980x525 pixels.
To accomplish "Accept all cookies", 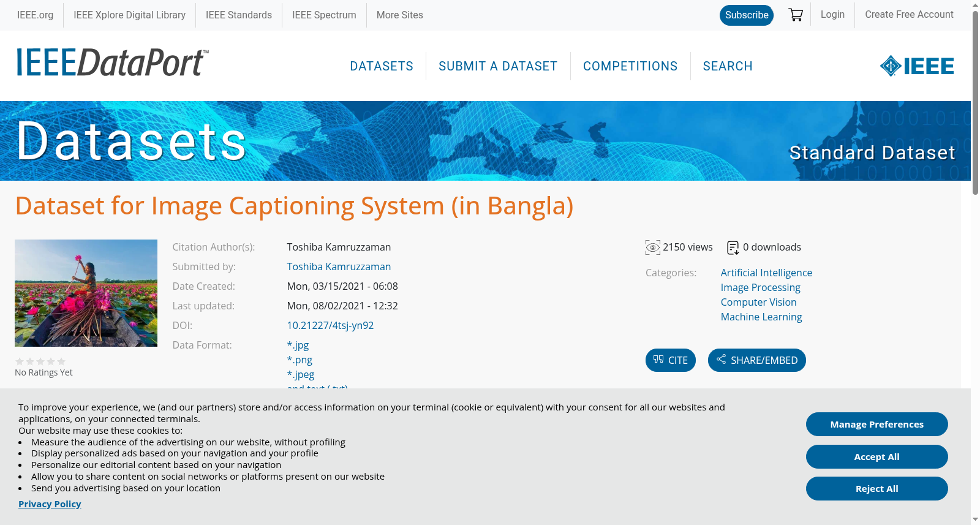I will [x=877, y=457].
